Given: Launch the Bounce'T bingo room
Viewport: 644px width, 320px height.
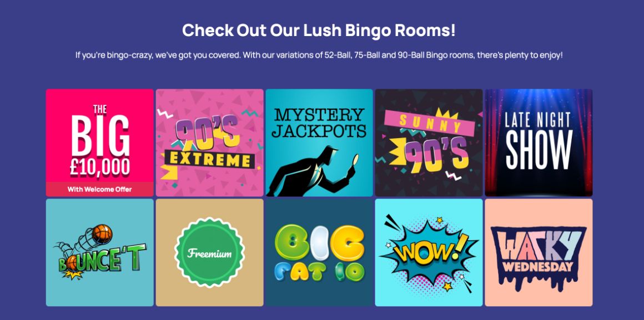Looking at the screenshot, I should pyautogui.click(x=100, y=252).
